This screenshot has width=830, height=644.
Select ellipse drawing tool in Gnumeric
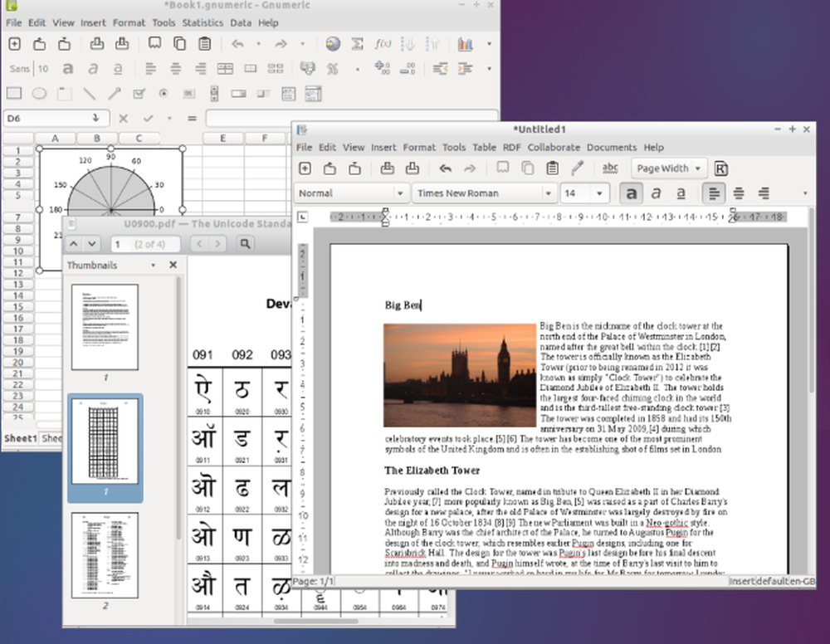(39, 94)
